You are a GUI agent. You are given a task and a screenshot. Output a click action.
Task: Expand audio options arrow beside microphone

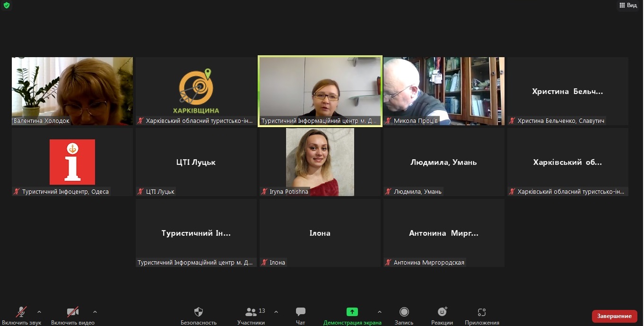point(39,312)
